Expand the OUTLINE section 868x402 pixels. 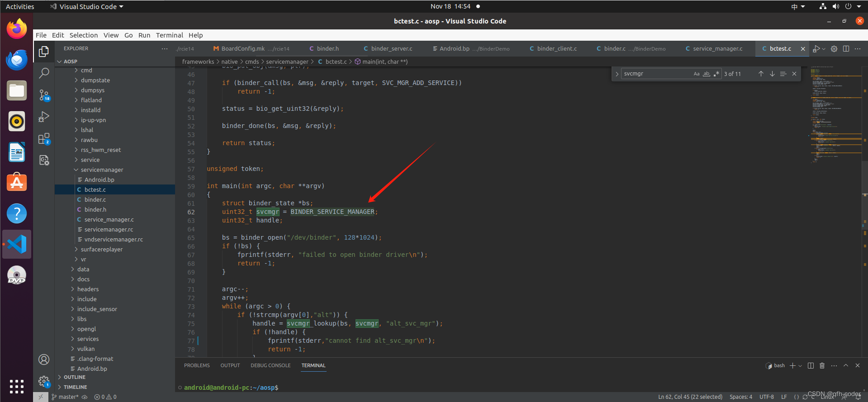[x=115, y=377]
